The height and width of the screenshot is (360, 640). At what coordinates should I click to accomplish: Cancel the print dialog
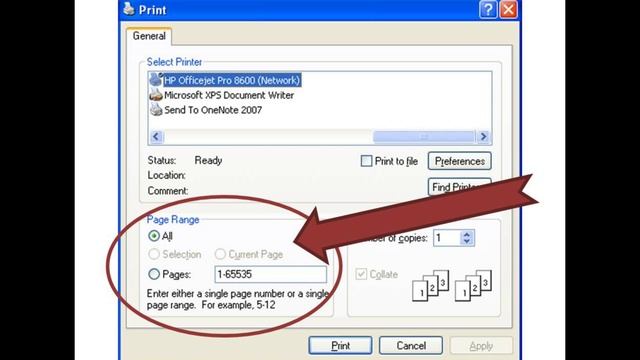coord(411,346)
